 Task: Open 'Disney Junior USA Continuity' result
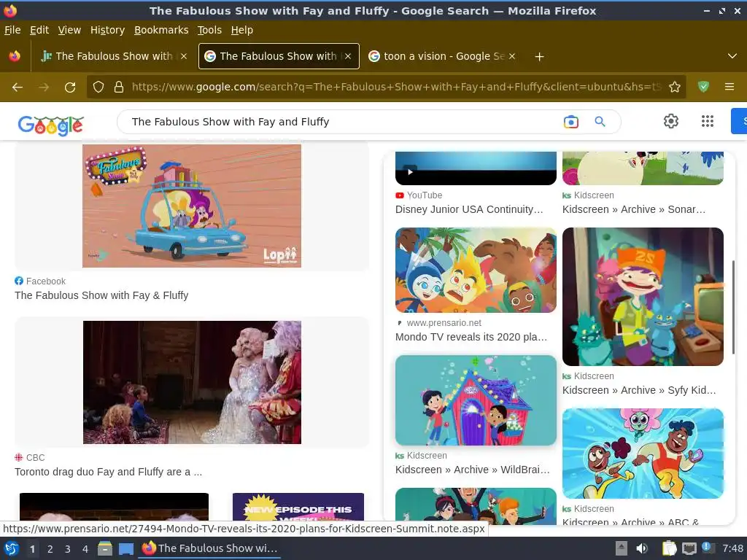click(x=469, y=209)
